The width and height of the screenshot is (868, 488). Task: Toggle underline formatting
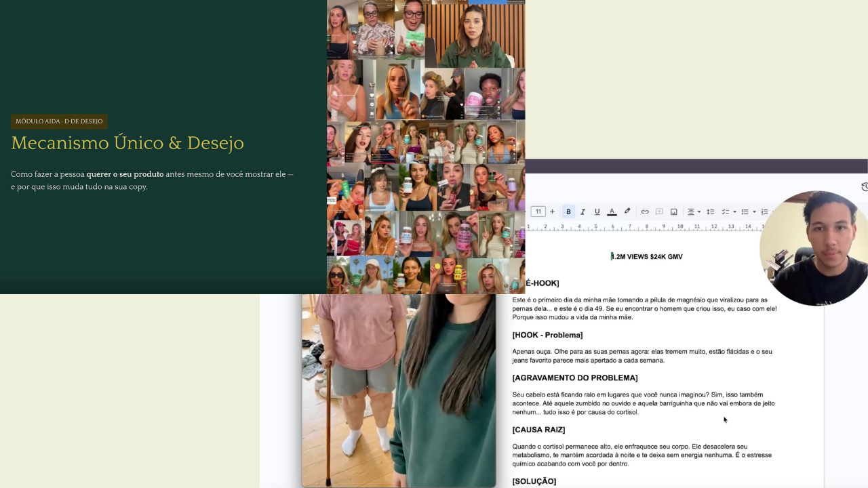(597, 211)
